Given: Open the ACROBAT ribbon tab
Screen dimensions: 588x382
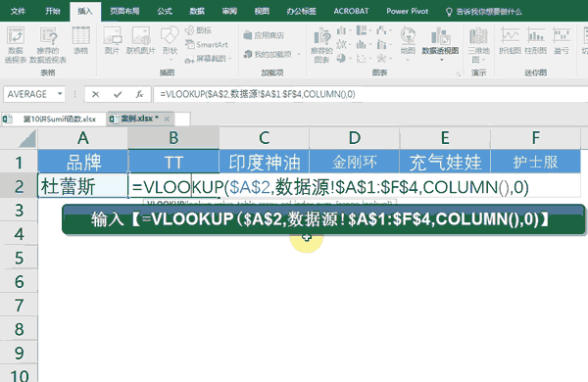Looking at the screenshot, I should click(x=351, y=11).
